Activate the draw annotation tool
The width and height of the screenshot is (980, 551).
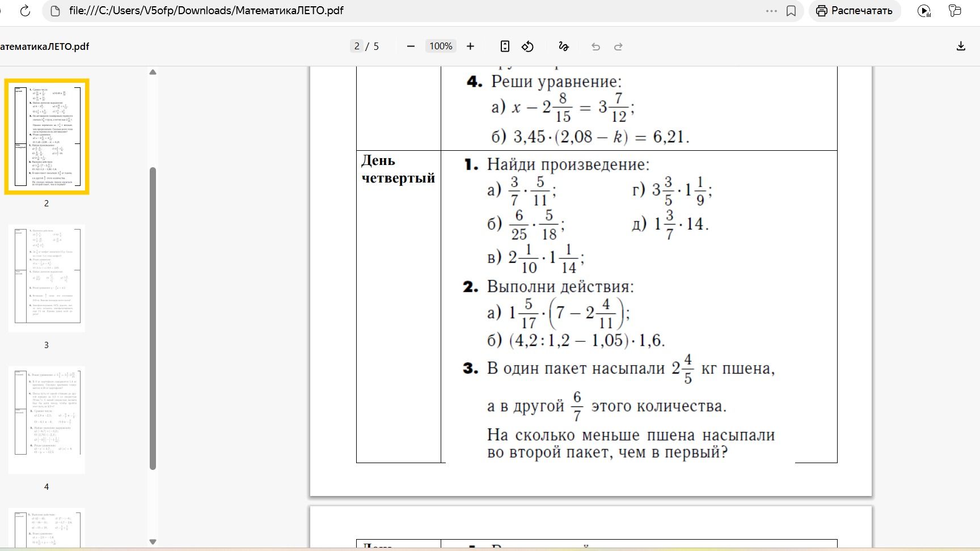pyautogui.click(x=563, y=46)
